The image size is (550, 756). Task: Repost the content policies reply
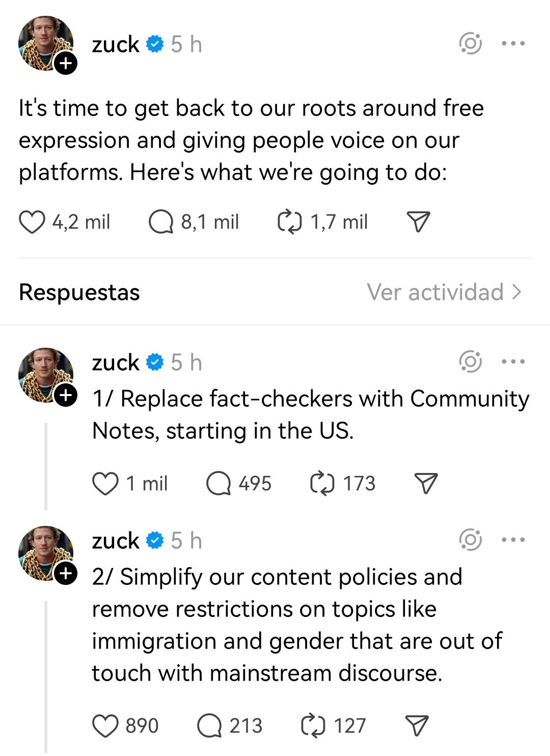(x=313, y=726)
